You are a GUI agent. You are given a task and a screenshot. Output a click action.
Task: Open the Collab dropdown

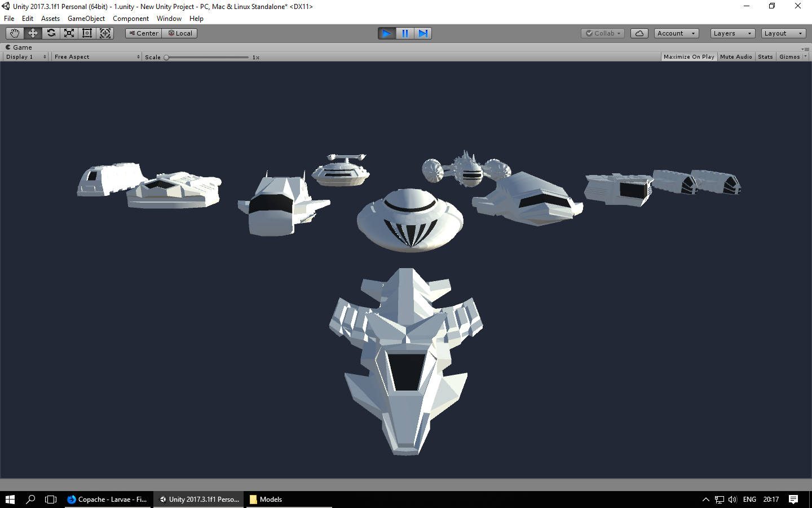[x=603, y=33]
